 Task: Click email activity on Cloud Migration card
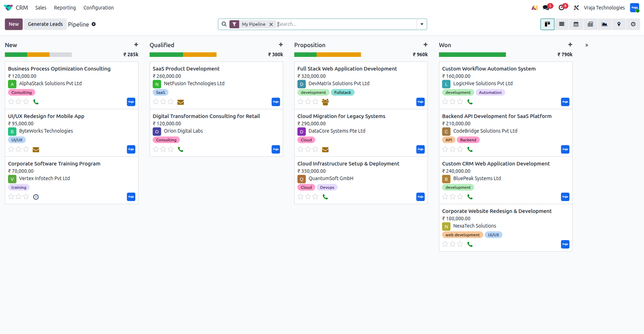[x=325, y=149]
